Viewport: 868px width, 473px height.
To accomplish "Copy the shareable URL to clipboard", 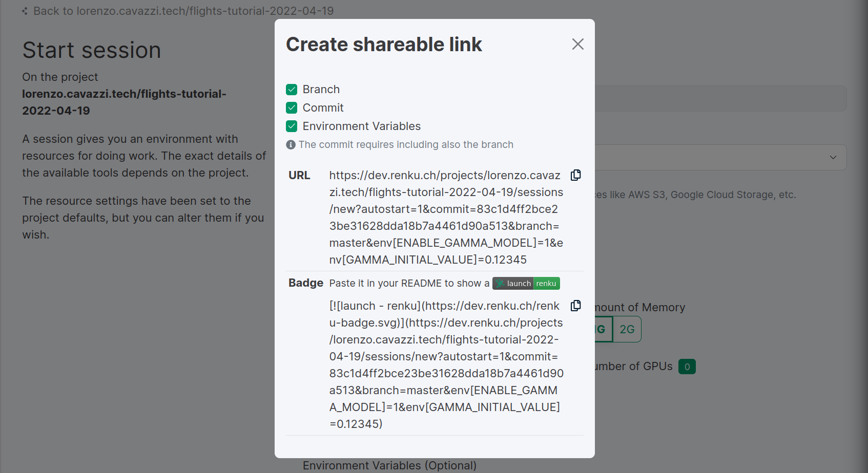I will [576, 175].
